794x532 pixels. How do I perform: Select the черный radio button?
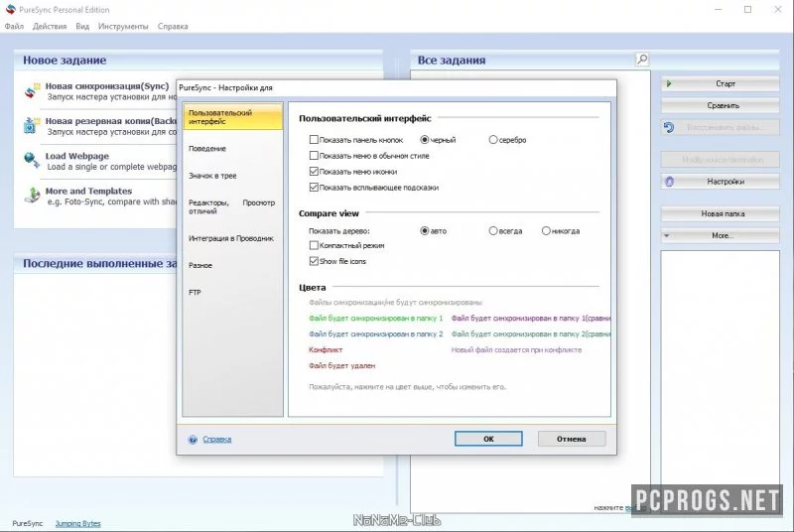[x=425, y=139]
